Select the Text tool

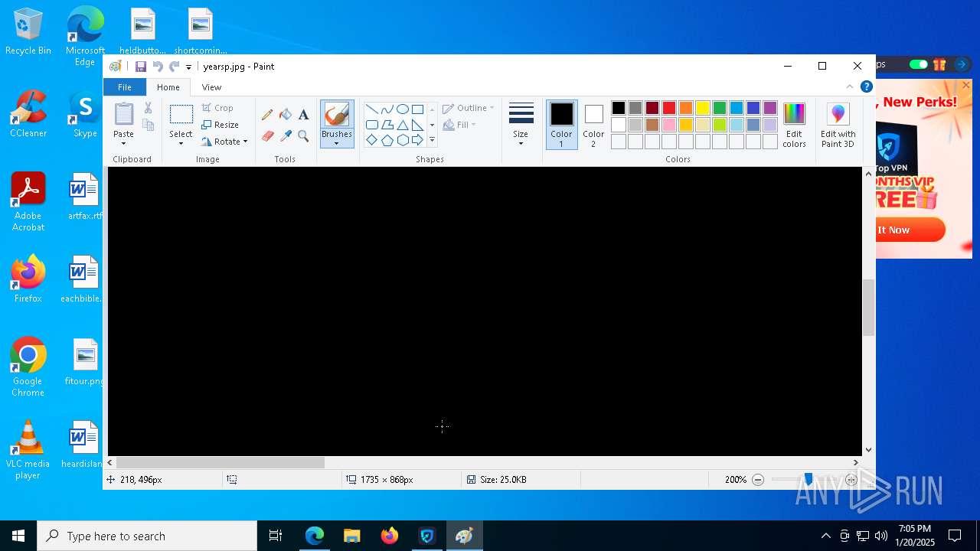[303, 115]
